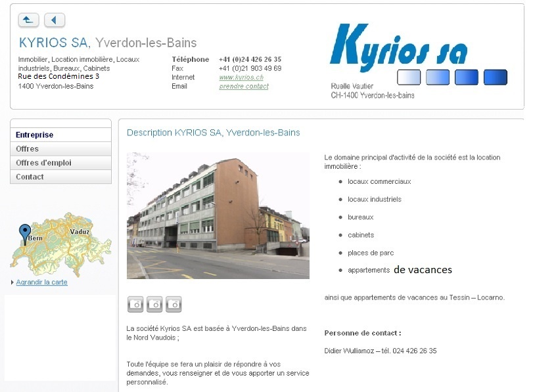Screen dimensions: 533x392
Task: Open the first camera photo icon
Action: click(x=135, y=304)
